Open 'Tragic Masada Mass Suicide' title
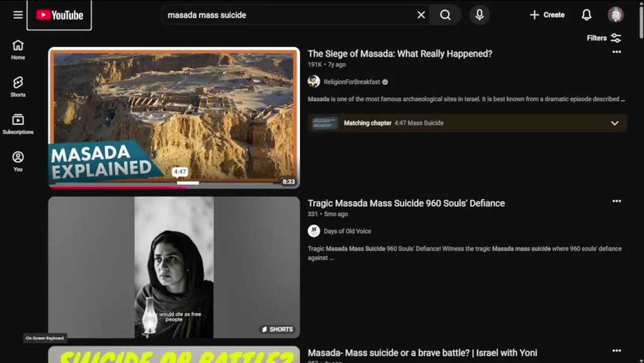The width and height of the screenshot is (644, 363). 406,203
